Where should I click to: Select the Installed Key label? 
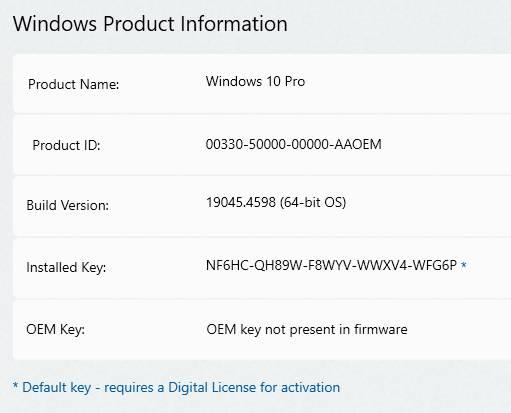coord(66,267)
